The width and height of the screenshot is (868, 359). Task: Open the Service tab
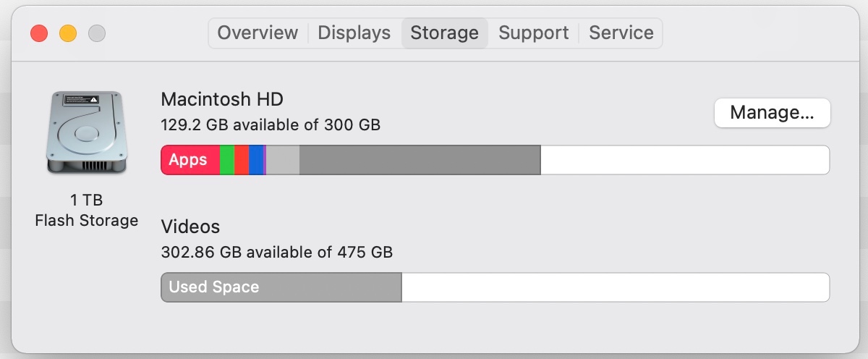click(621, 33)
